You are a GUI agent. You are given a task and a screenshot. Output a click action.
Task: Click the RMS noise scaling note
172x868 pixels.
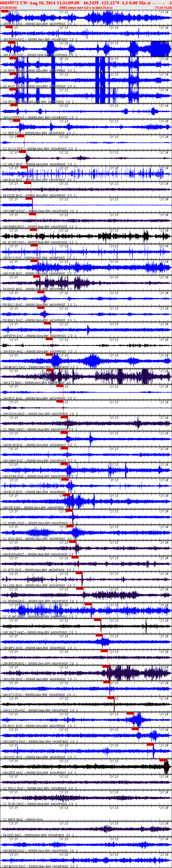(x=86, y=8)
